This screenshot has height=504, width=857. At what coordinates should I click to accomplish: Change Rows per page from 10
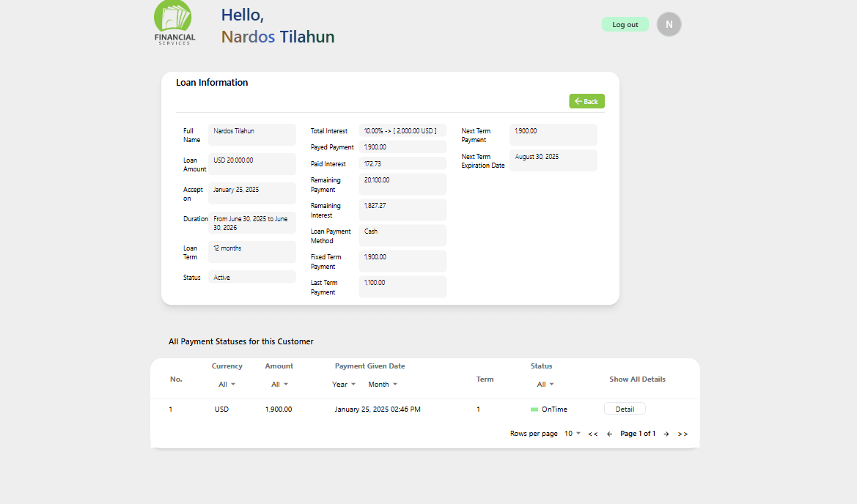click(572, 433)
